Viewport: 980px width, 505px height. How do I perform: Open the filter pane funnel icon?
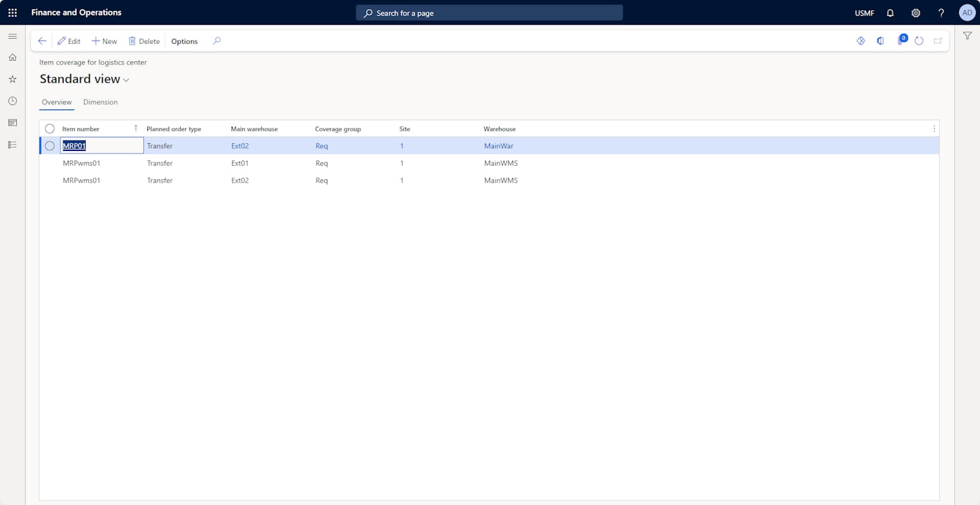tap(967, 36)
